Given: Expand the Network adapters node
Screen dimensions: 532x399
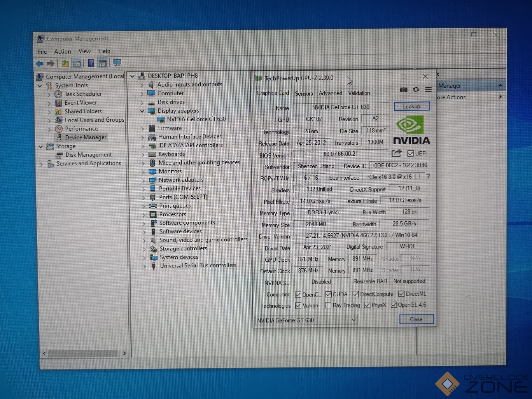Looking at the screenshot, I should pos(143,180).
